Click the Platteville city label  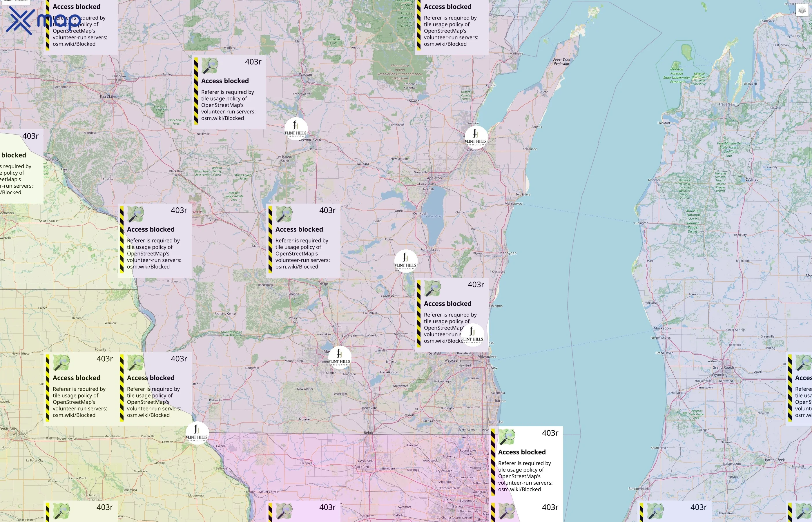pos(215,400)
